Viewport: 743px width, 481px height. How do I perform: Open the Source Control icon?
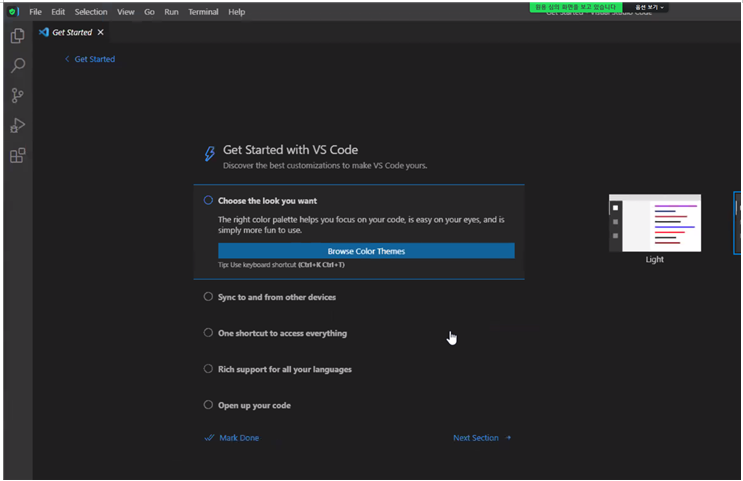18,95
